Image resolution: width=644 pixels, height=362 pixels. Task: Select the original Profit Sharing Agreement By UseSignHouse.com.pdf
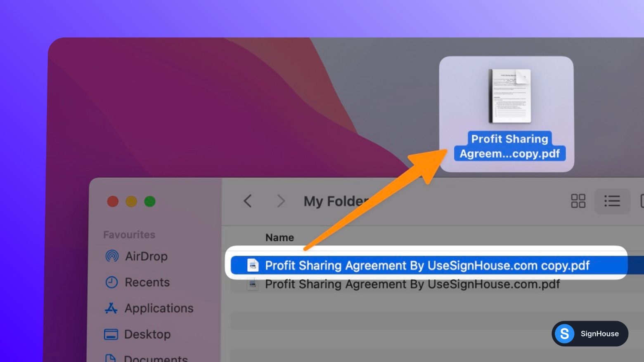click(x=412, y=284)
